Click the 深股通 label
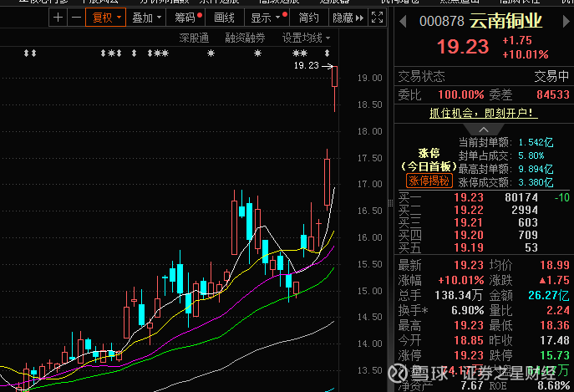The width and height of the screenshot is (574, 392). click(x=194, y=38)
